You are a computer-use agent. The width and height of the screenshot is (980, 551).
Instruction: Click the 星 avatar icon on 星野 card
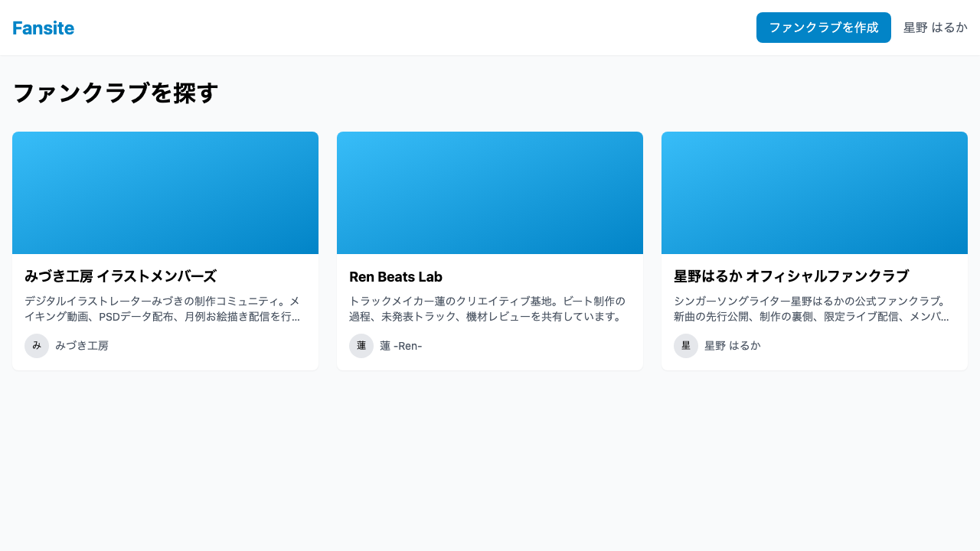click(686, 346)
